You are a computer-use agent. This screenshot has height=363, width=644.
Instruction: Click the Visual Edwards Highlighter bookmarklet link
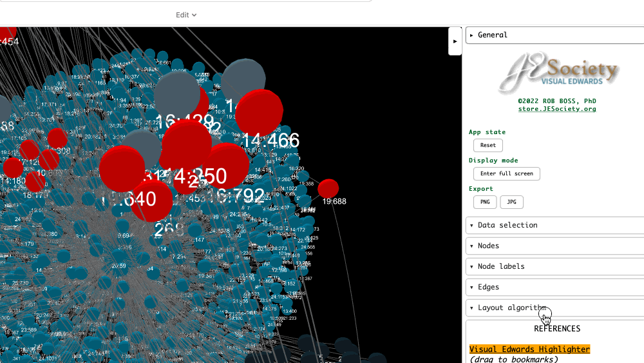click(529, 349)
